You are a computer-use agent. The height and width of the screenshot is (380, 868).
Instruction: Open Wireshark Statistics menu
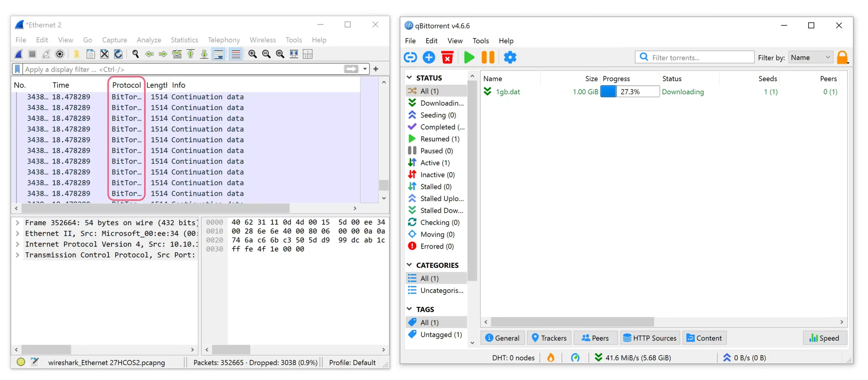pyautogui.click(x=184, y=40)
